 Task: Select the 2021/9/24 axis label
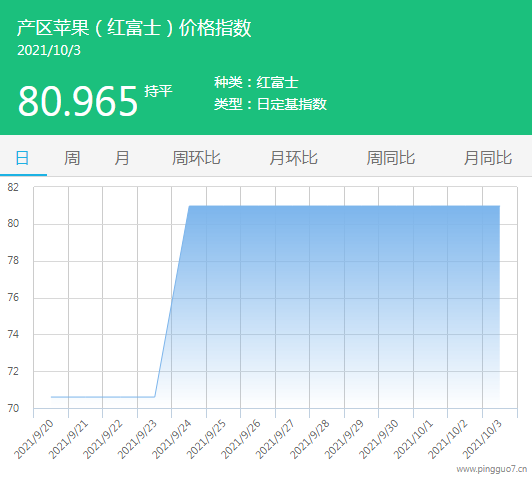[x=172, y=439]
